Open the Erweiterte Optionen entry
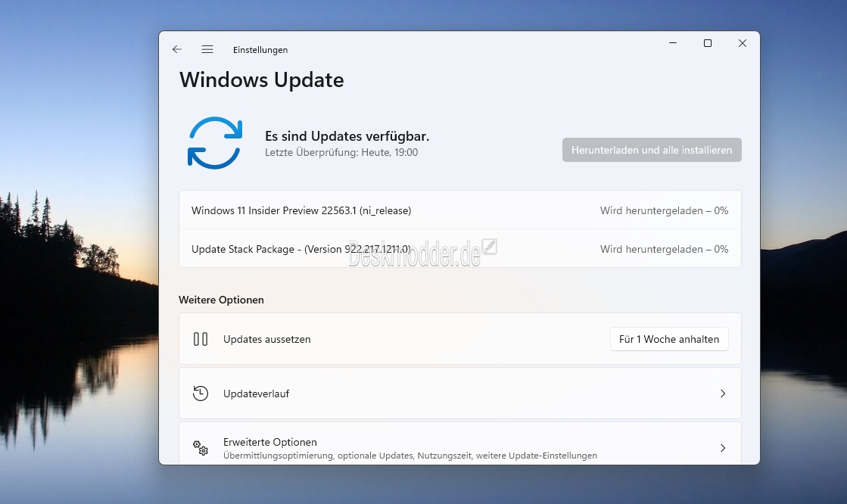The image size is (847, 504). [x=459, y=443]
